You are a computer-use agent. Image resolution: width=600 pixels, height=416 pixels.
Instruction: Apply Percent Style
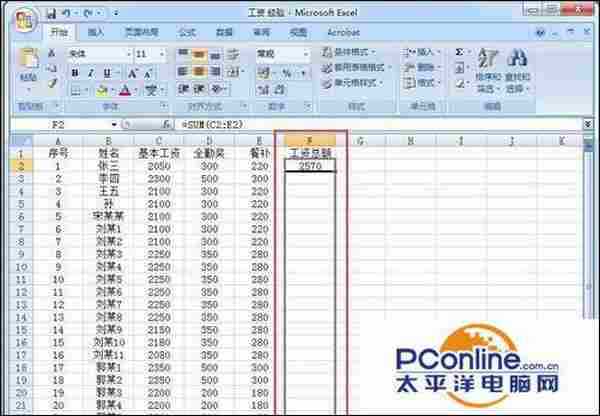[287, 72]
